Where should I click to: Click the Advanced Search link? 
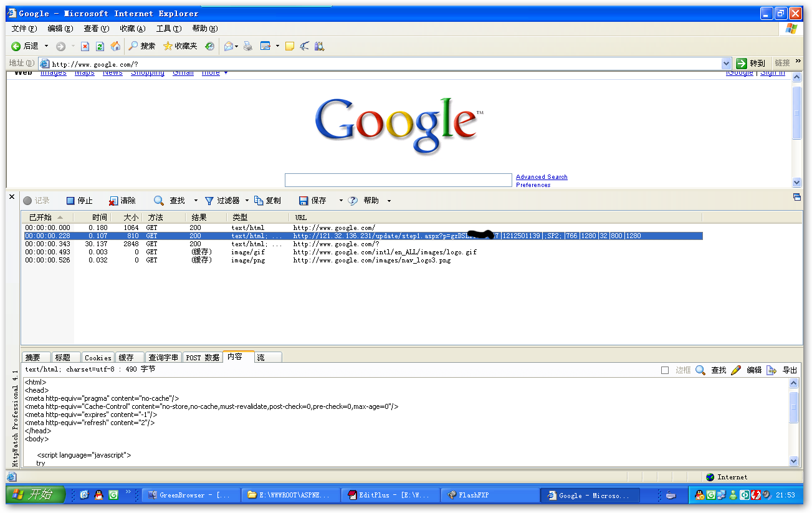click(x=542, y=177)
